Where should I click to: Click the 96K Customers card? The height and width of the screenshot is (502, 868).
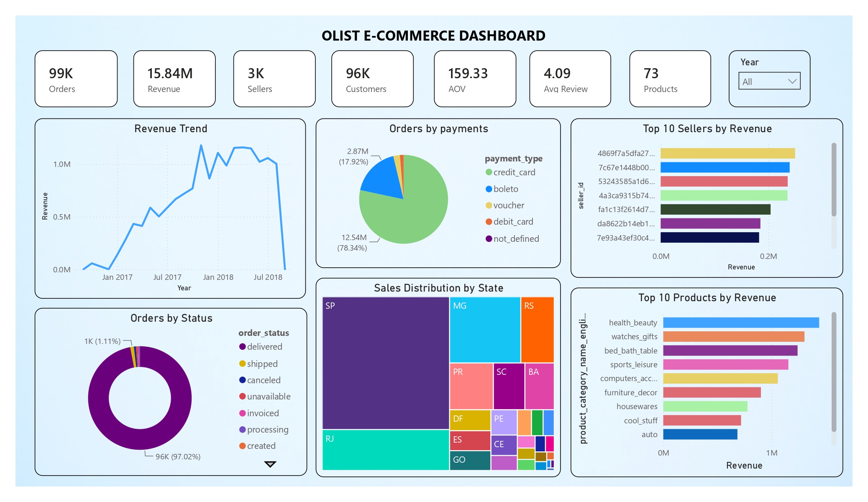(x=372, y=79)
